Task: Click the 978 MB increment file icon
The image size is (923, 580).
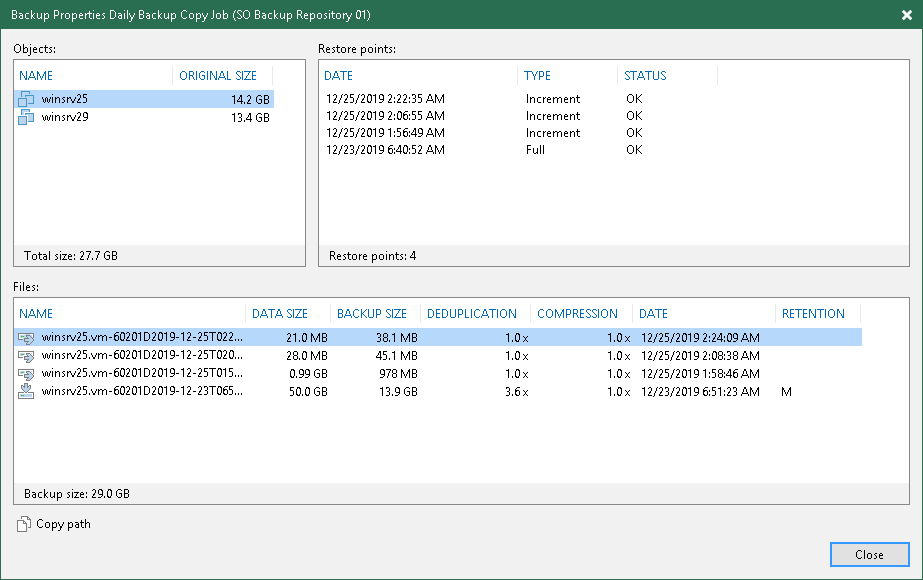Action: coord(27,373)
